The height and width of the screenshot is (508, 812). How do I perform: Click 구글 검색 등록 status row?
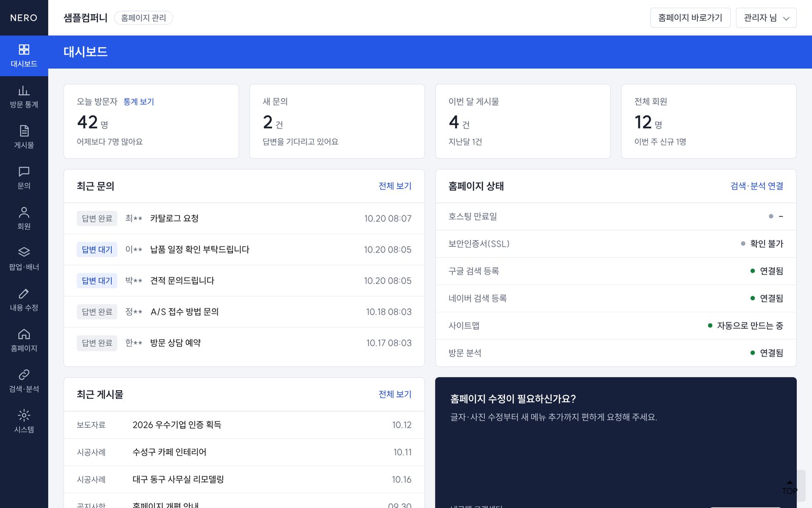[616, 271]
